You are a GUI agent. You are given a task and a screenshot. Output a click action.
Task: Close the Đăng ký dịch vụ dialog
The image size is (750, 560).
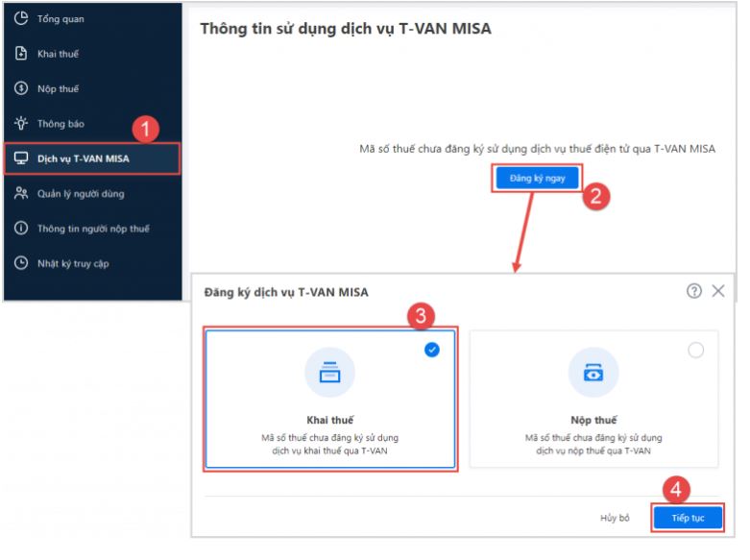pyautogui.click(x=718, y=291)
